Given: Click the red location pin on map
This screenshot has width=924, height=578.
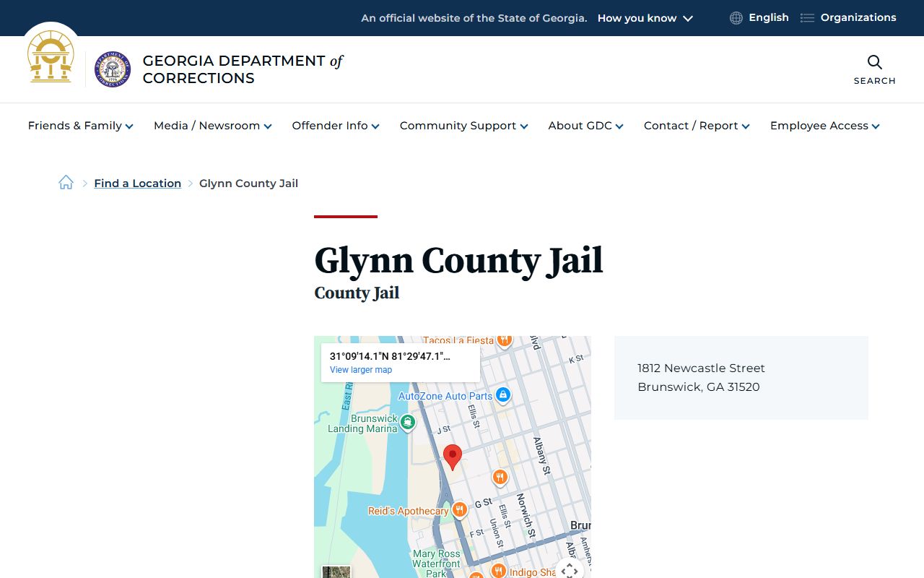Looking at the screenshot, I should point(453,458).
